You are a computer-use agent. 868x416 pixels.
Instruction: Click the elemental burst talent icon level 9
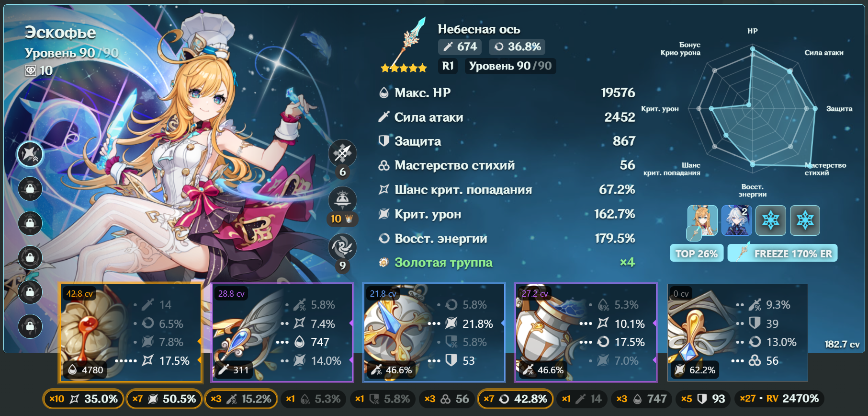click(342, 247)
